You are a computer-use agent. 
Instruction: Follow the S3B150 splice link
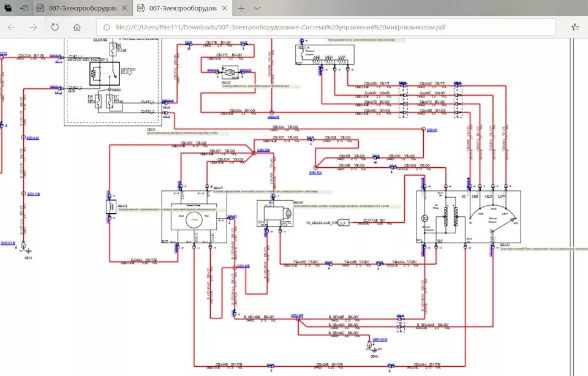pos(432,130)
